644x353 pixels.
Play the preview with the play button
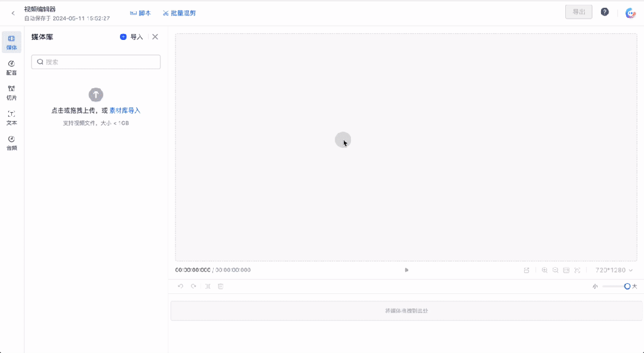[406, 270]
